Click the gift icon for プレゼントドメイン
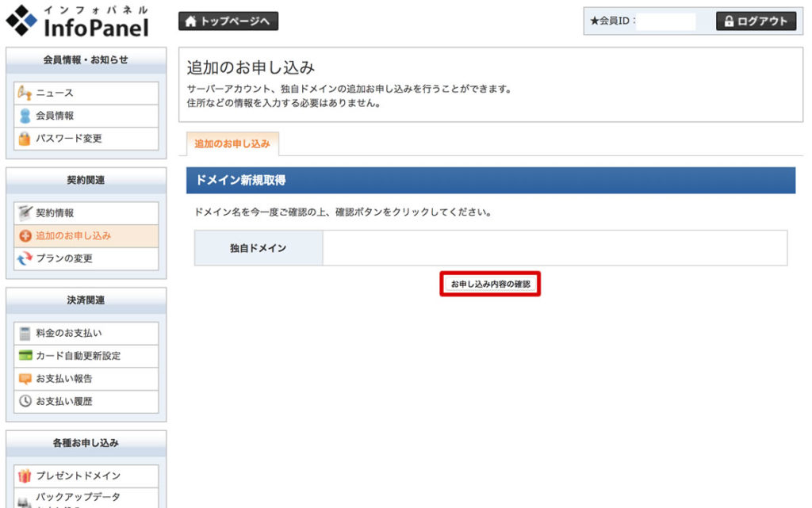Screen dimensions: 812x508 point(25,476)
